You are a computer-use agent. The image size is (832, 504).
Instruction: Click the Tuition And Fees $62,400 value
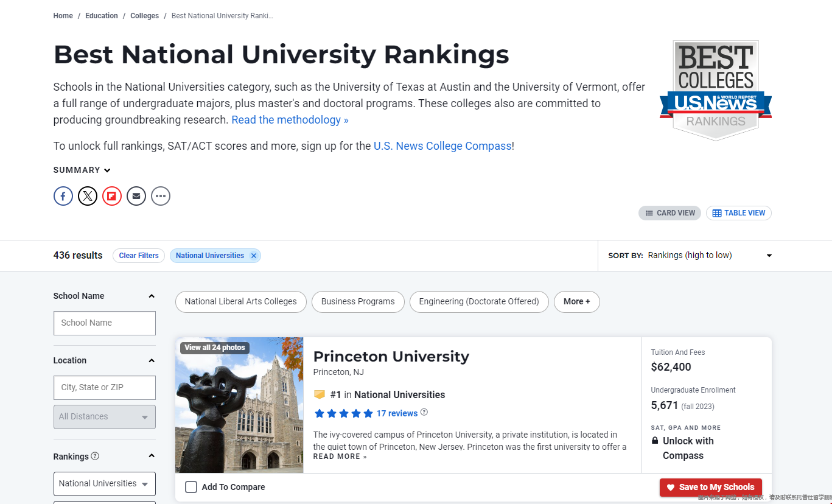[671, 367]
